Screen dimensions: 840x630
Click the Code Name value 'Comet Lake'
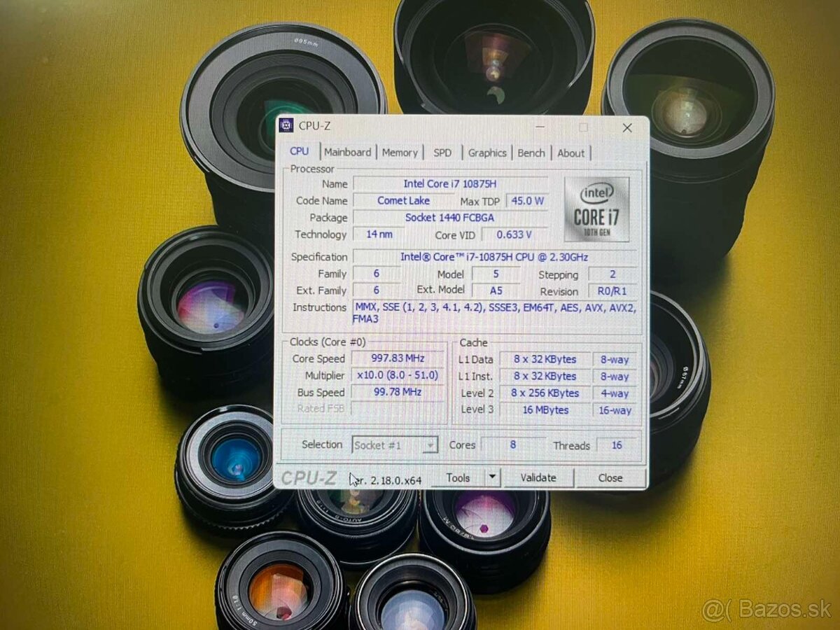coord(403,201)
